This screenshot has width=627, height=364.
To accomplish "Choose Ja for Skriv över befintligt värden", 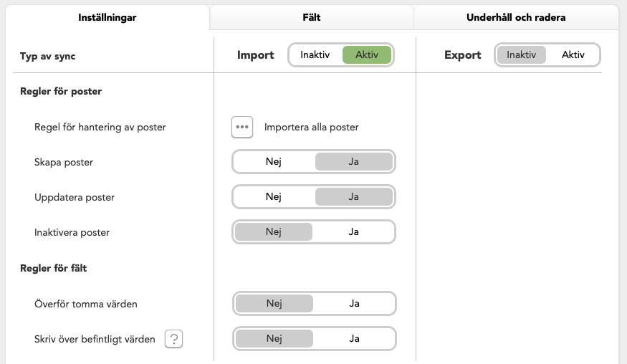I will coord(354,339).
